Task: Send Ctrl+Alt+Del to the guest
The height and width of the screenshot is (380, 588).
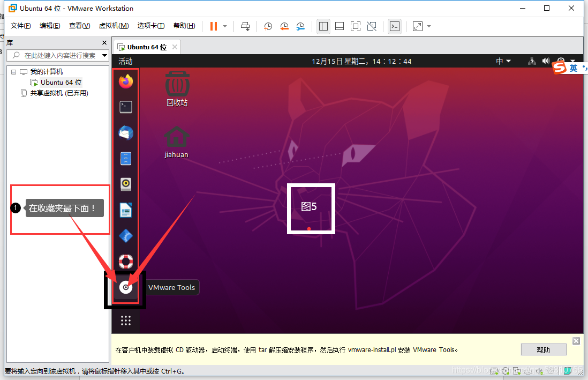Action: click(246, 26)
